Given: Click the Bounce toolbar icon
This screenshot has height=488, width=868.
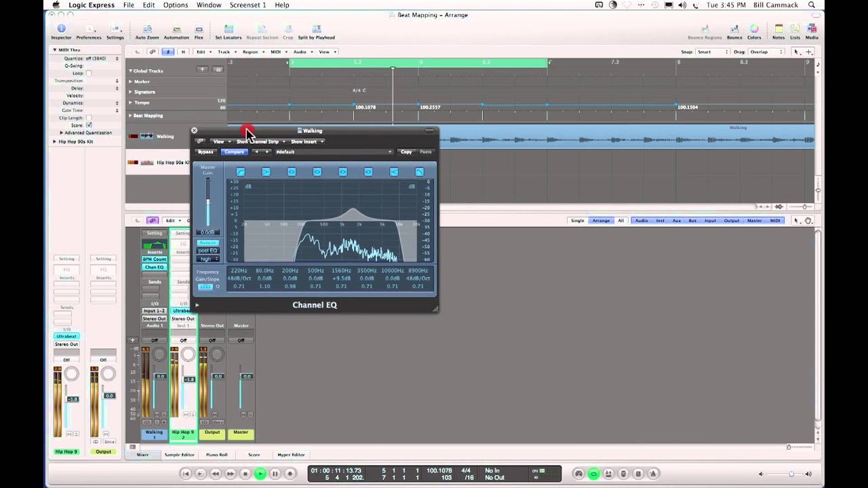Looking at the screenshot, I should coord(734,31).
